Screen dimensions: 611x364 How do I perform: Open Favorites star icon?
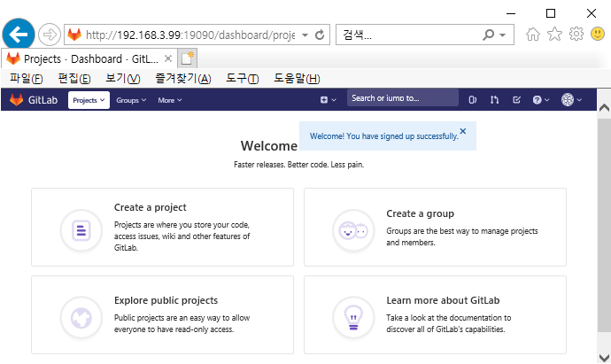[554, 35]
